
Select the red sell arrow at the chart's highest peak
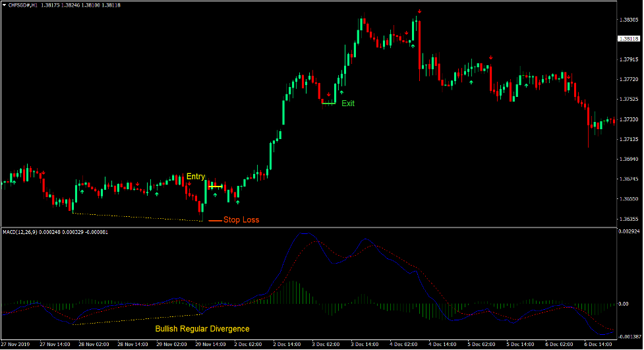click(420, 12)
